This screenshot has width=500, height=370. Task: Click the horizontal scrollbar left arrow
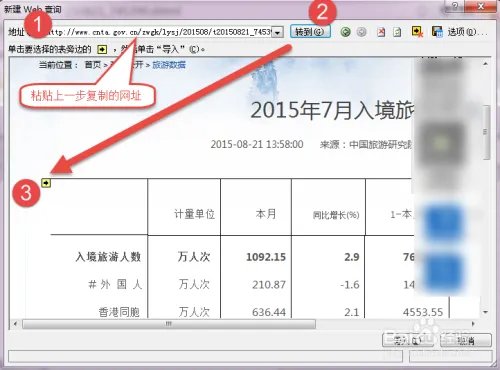coord(15,324)
